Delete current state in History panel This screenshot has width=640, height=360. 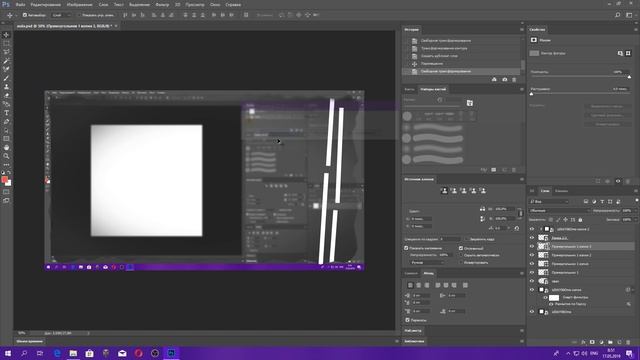[514, 80]
